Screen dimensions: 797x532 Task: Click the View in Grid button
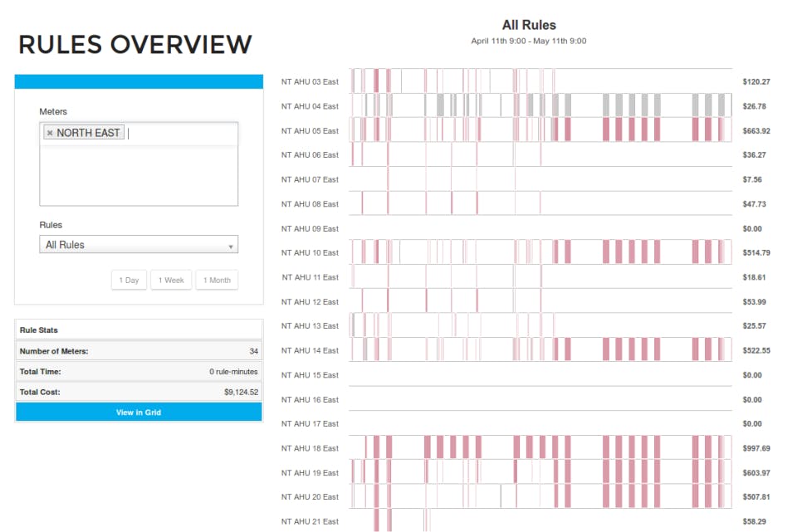[x=139, y=412]
